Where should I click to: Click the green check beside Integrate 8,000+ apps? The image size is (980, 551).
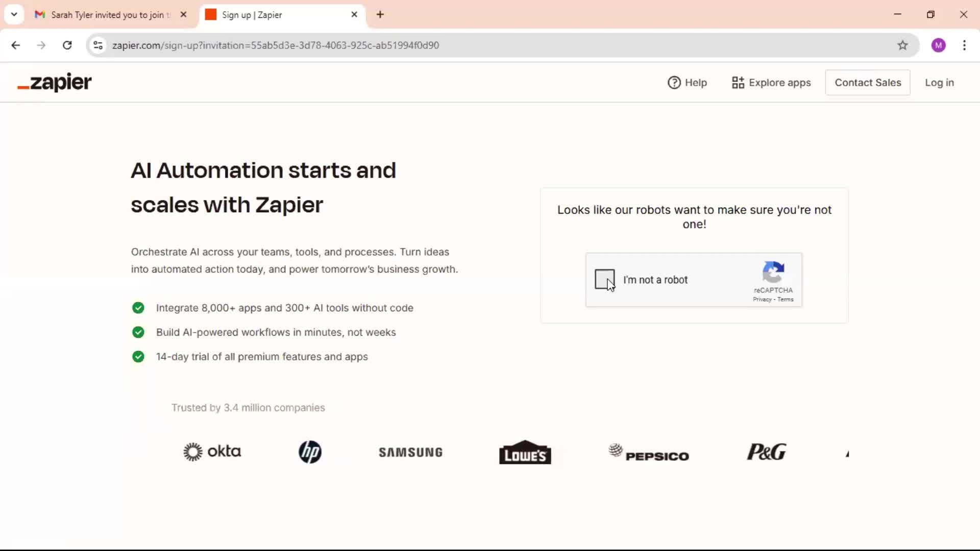pos(138,308)
